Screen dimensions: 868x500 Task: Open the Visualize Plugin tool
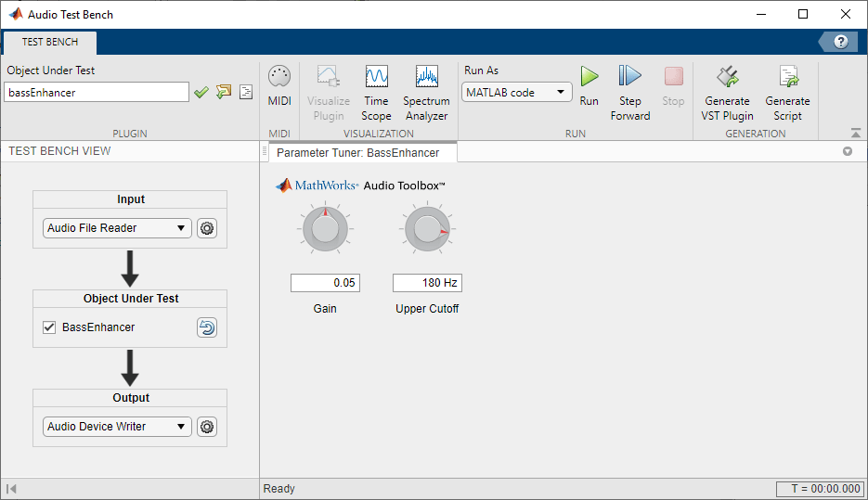coord(329,93)
